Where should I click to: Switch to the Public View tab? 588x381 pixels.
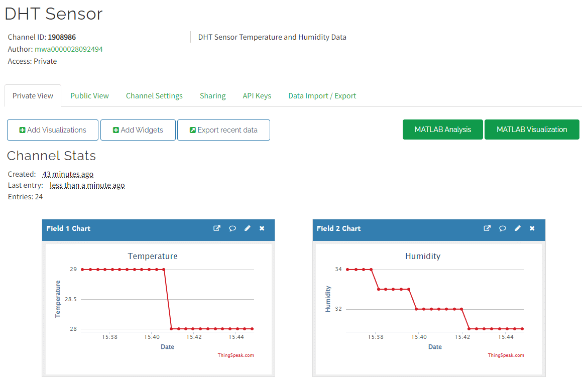[89, 95]
